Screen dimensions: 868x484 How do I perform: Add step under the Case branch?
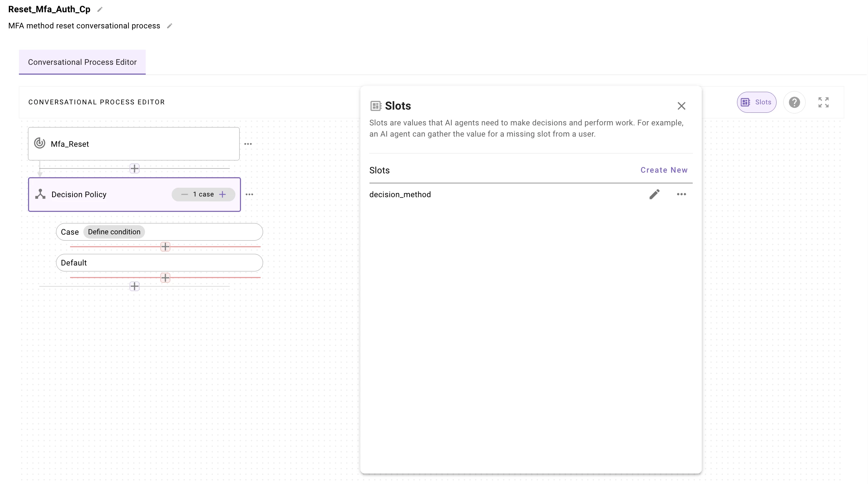tap(165, 247)
